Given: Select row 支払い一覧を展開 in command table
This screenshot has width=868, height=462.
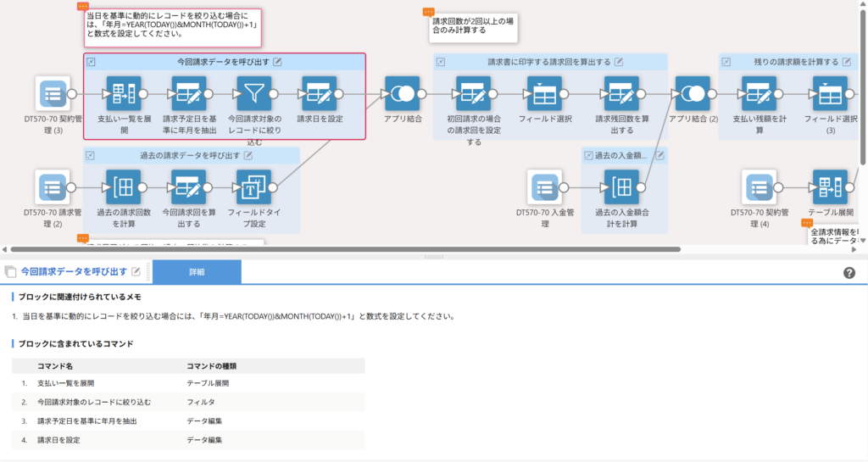Looking at the screenshot, I should tap(188, 383).
